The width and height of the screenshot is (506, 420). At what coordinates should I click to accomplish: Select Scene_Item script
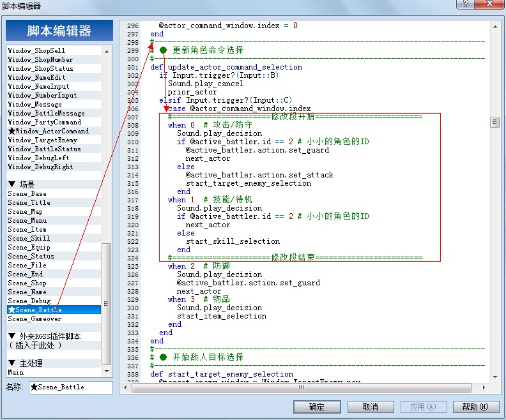54,230
